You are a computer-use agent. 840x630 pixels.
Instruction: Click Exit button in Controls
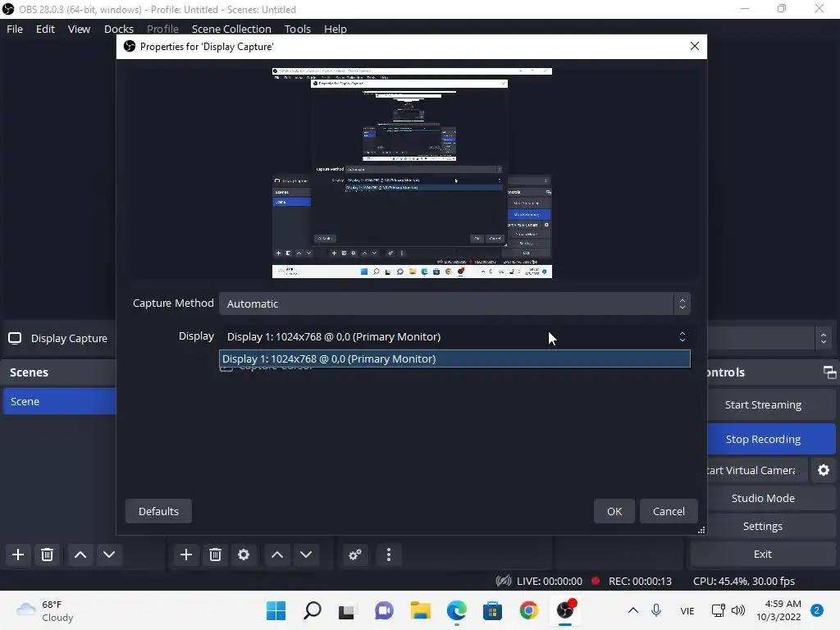pos(763,554)
